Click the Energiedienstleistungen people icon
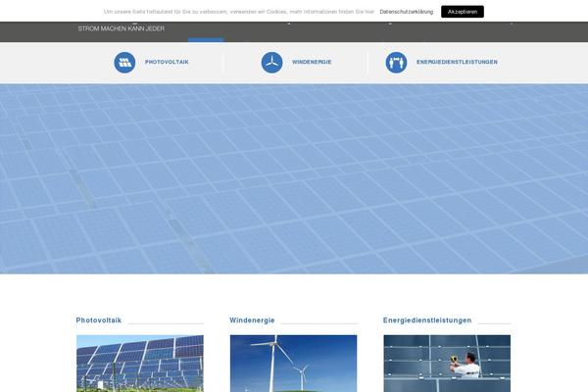 tap(396, 63)
